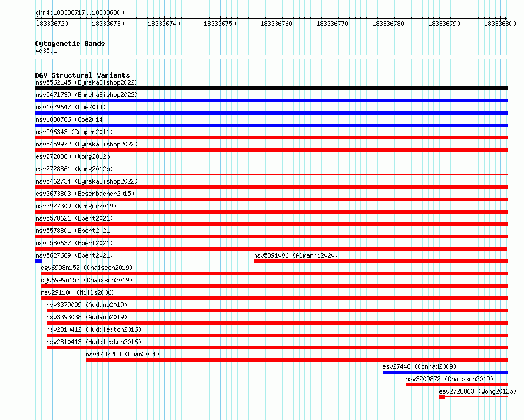Open esv2728860 (Wong2012b) label
The height and width of the screenshot is (420, 524).
coord(74,156)
